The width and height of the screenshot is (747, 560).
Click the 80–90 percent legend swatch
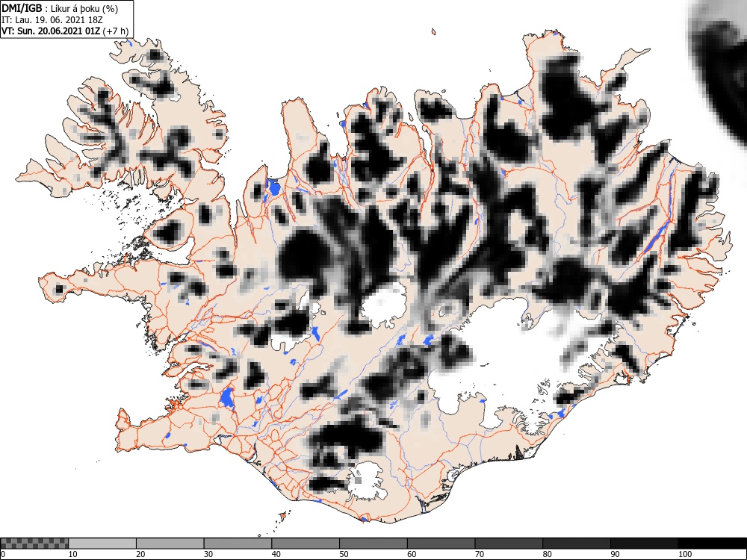click(x=577, y=544)
